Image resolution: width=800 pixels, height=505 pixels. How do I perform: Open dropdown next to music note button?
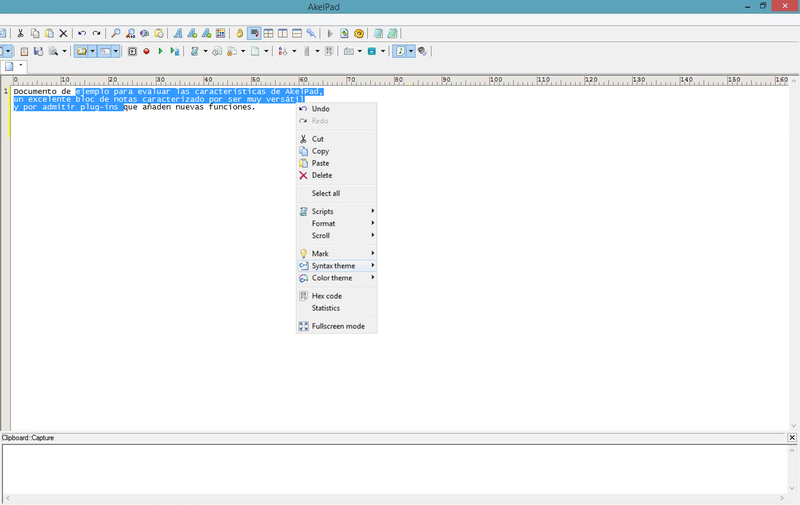pyautogui.click(x=411, y=51)
